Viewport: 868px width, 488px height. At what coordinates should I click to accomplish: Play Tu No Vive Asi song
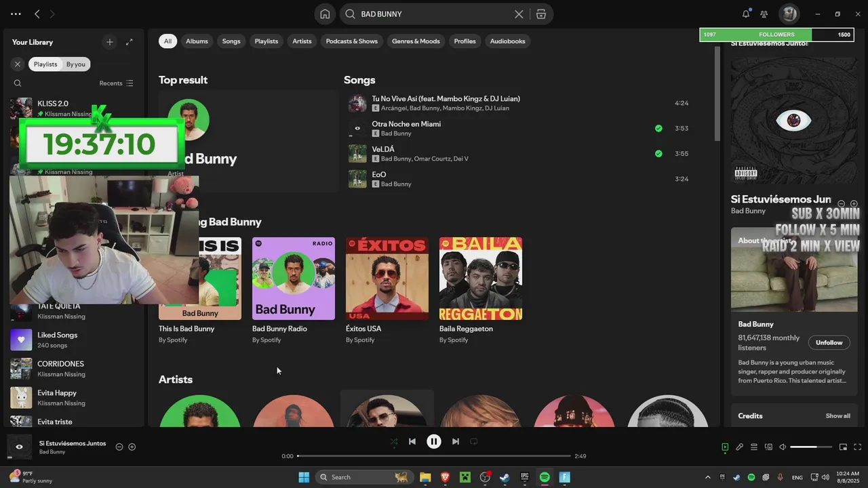[x=519, y=103]
